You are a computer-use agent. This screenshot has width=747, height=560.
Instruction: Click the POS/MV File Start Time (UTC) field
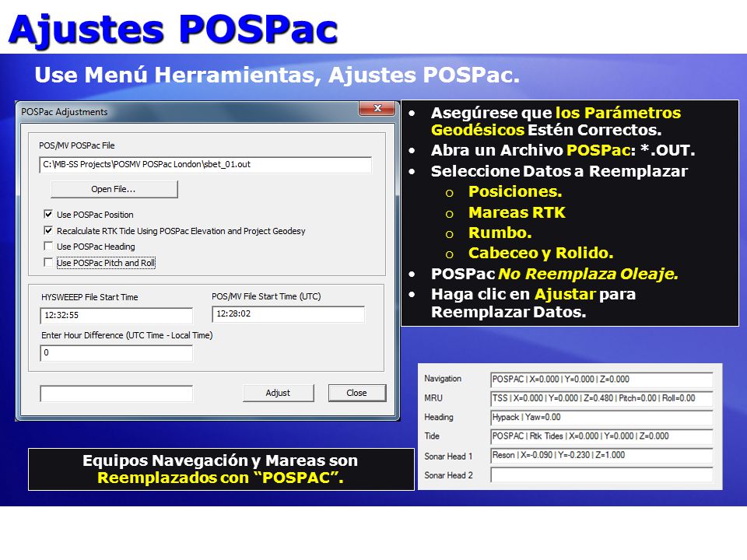288,313
